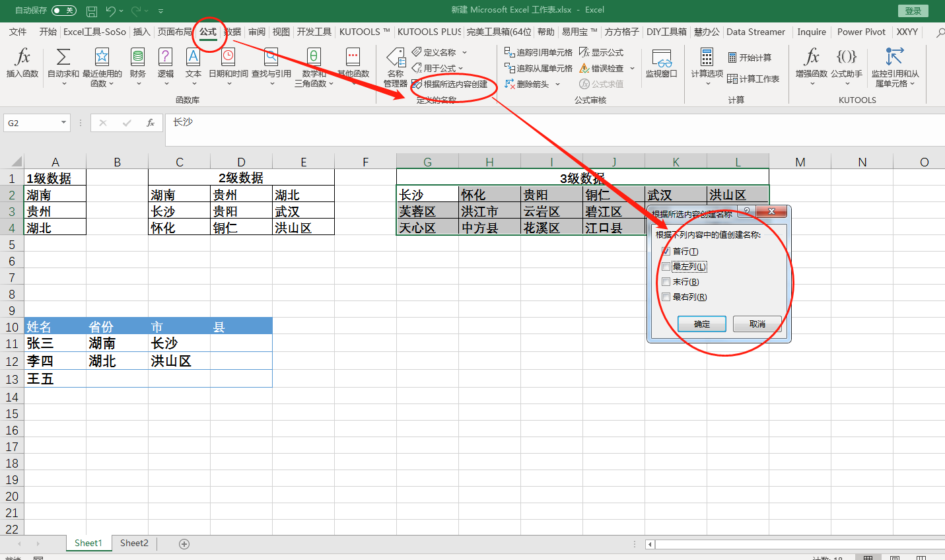Switch to the View (视图) tab
Screen dimensions: 945x560
tap(281, 32)
